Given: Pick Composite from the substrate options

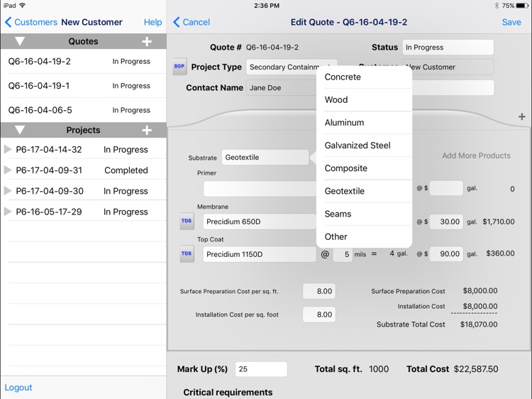Looking at the screenshot, I should (346, 168).
